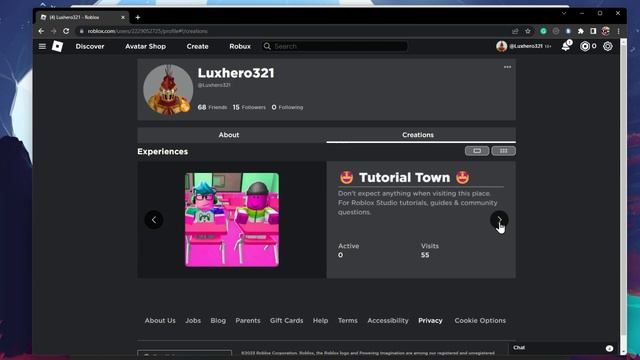The height and width of the screenshot is (360, 640).
Task: Open the Cookie Options footer link
Action: pos(480,321)
